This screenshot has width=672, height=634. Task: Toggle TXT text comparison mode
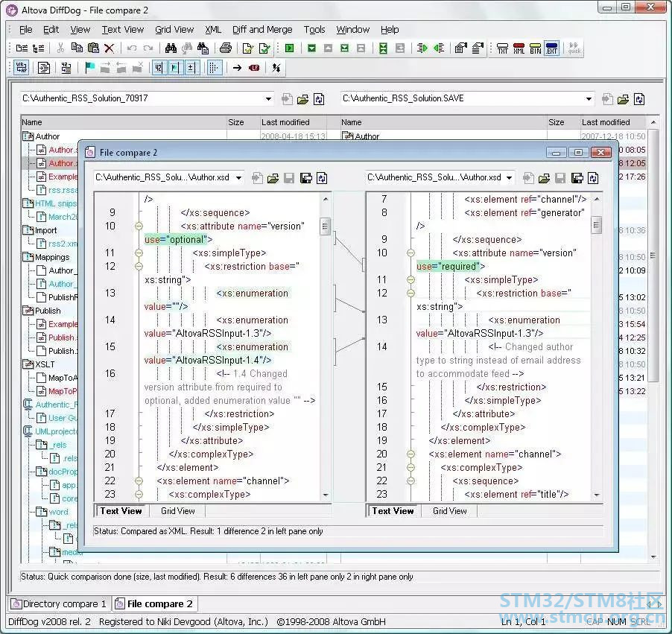pos(502,48)
